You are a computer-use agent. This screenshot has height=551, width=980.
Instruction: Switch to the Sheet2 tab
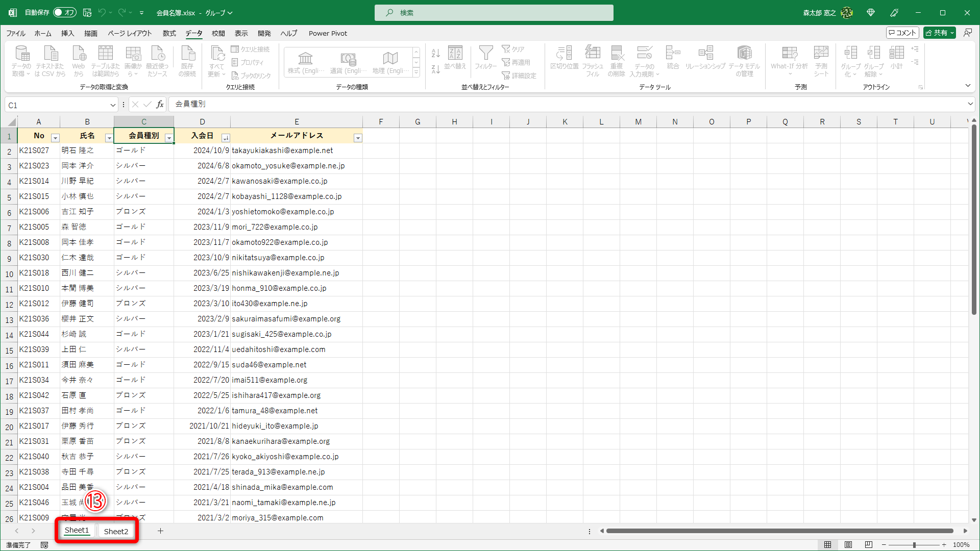[116, 531]
